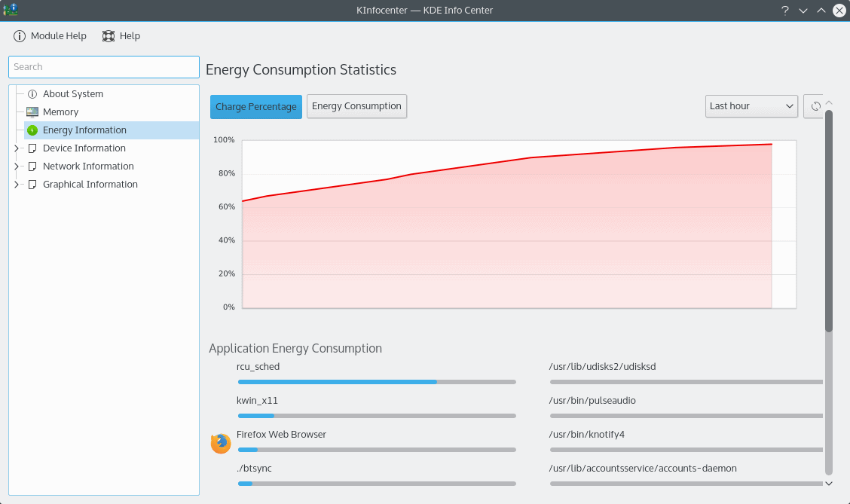850x504 pixels.
Task: Click the scroll down arrow of vertical scrollbar
Action: pyautogui.click(x=828, y=483)
